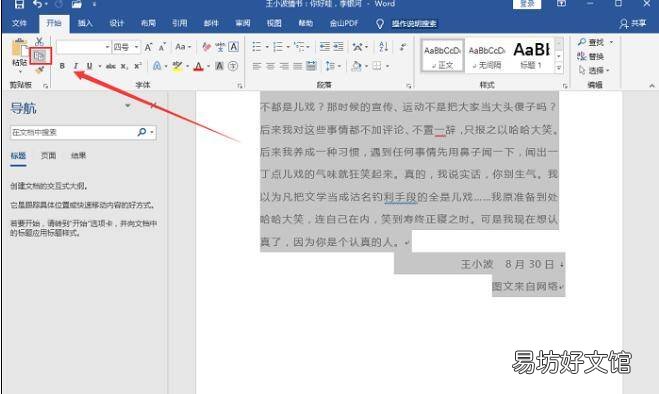Viewport: 659px width, 394px height.
Task: Decrease font size with shrink font icon
Action: (162, 47)
